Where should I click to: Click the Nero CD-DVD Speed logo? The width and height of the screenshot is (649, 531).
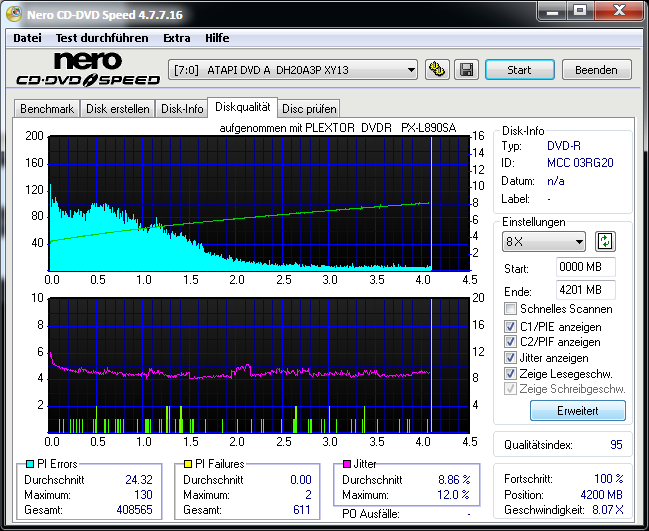[88, 69]
